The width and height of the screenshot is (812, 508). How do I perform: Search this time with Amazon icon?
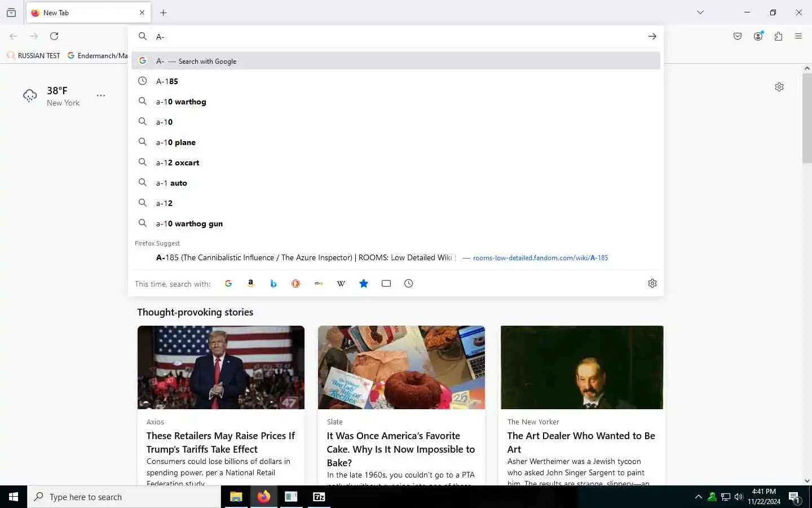[251, 283]
